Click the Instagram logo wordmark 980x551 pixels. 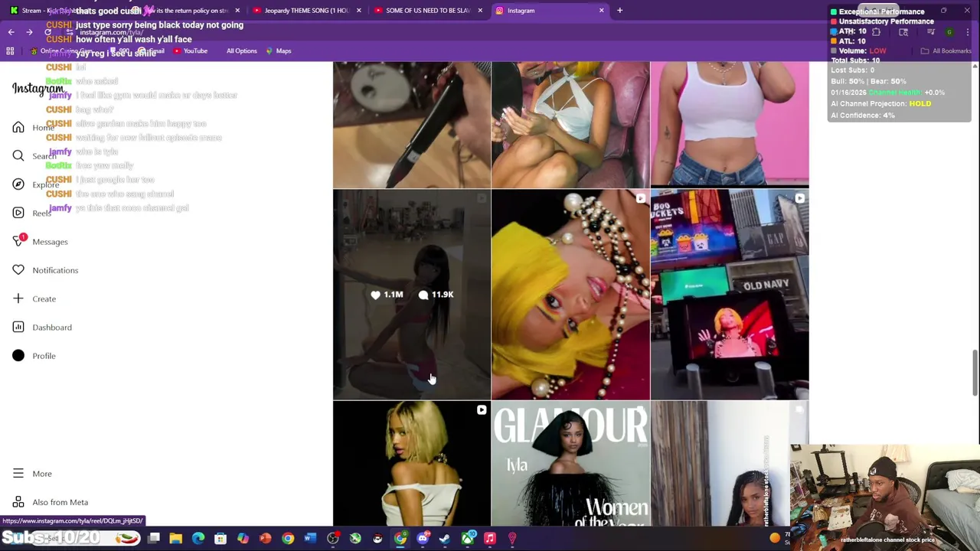click(38, 89)
